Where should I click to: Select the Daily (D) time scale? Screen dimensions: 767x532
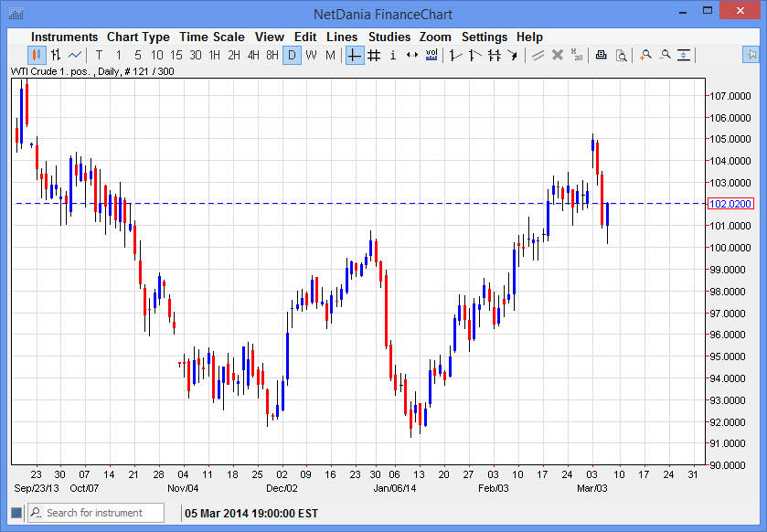292,55
